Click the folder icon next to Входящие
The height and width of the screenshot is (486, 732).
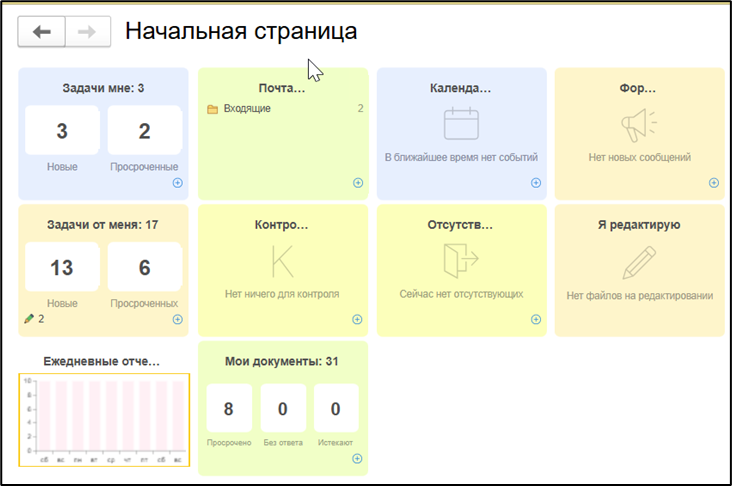tap(212, 109)
